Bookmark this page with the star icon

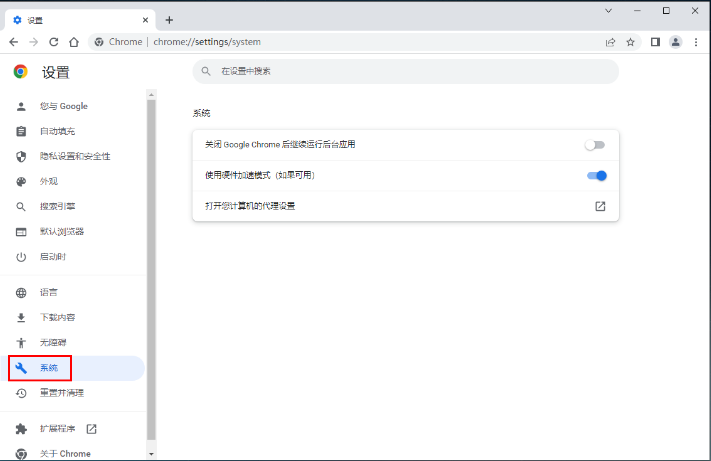[x=630, y=42]
